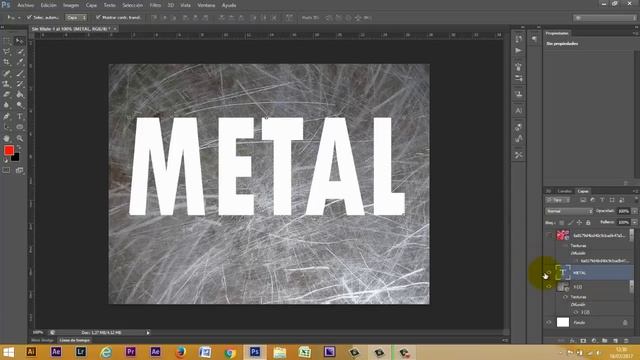
Task: Open Fill percentage dropdown arrow
Action: tap(634, 222)
